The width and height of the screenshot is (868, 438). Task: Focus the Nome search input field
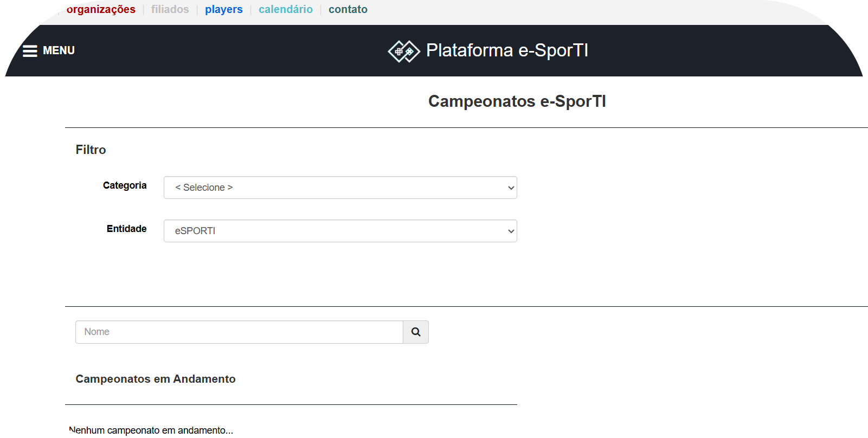(x=239, y=332)
